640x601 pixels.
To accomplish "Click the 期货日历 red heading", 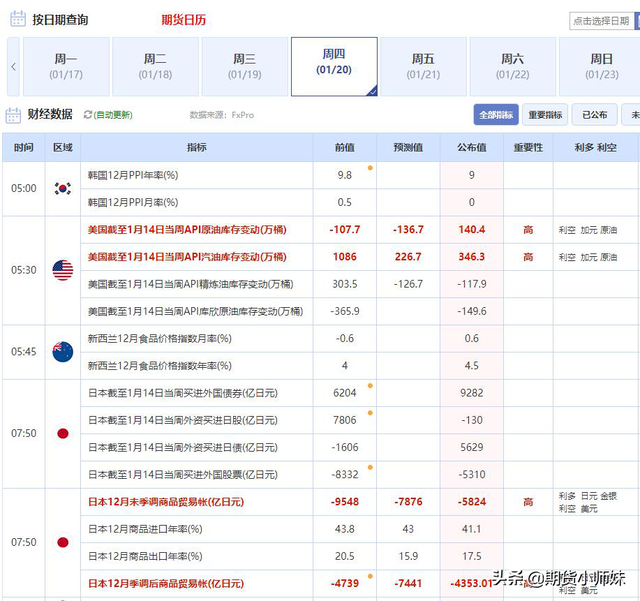I will click(x=184, y=20).
